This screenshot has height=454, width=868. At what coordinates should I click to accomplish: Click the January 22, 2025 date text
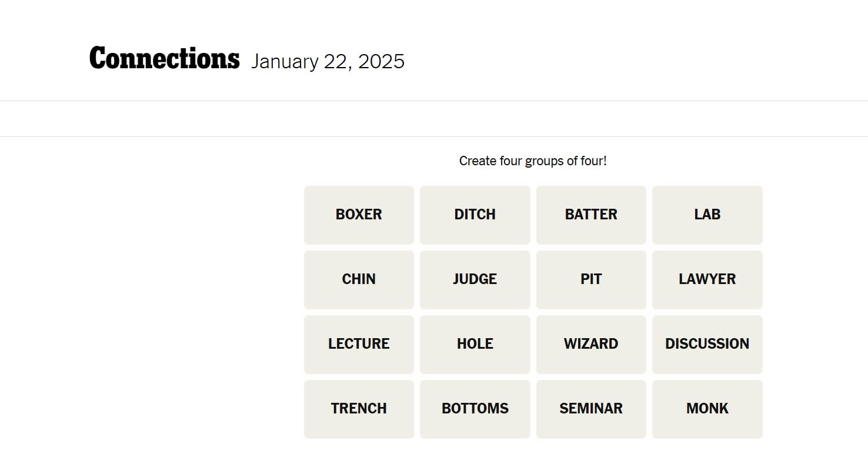coord(328,61)
